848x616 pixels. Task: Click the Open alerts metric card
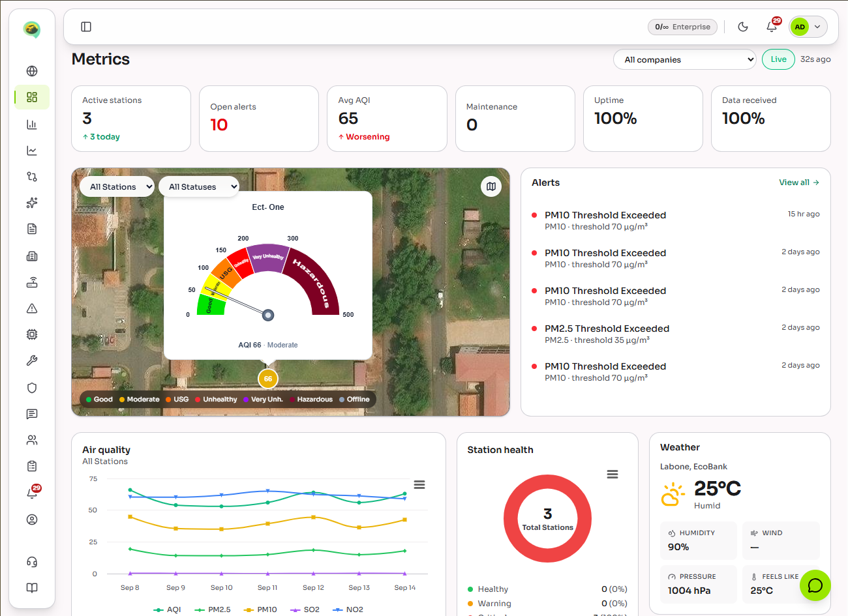[x=259, y=119]
